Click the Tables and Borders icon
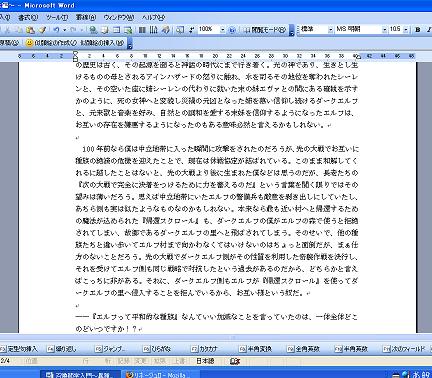 [105, 30]
